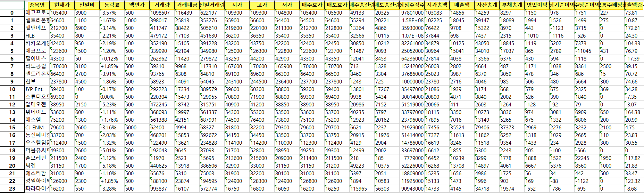
Task: Select the 116439 trading value cell
Action: [187, 13]
